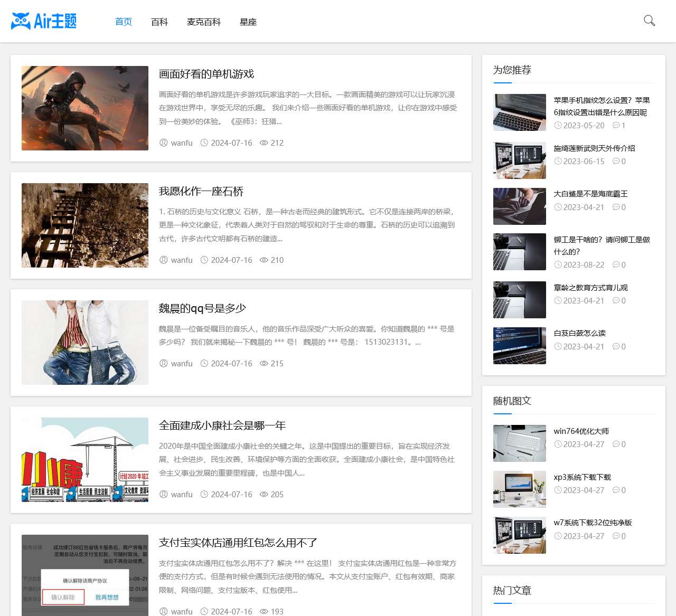The width and height of the screenshot is (676, 616).
Task: Click keyboard thumbnail beside win764优化大师
Action: coord(520,443)
